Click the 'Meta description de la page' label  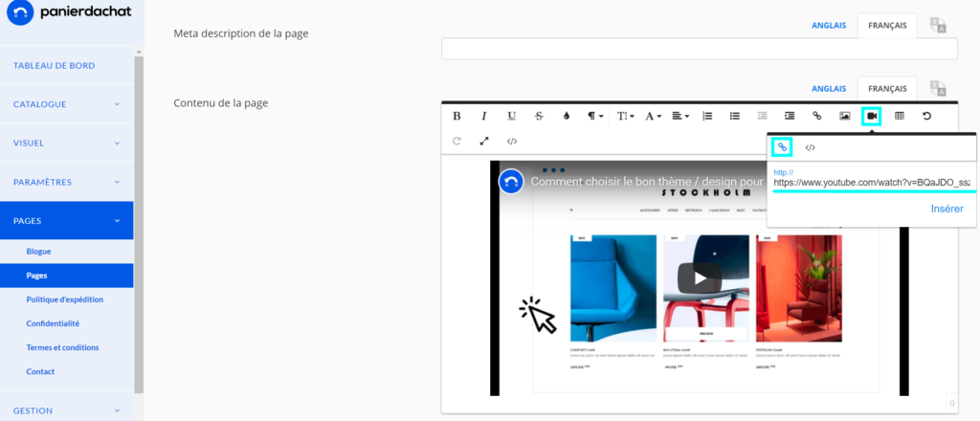(240, 33)
